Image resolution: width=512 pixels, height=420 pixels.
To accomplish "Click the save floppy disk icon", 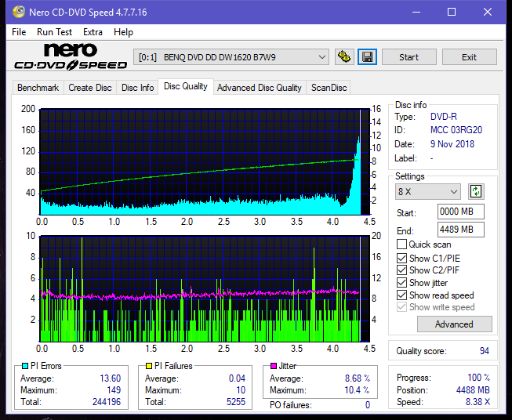I will 368,57.
